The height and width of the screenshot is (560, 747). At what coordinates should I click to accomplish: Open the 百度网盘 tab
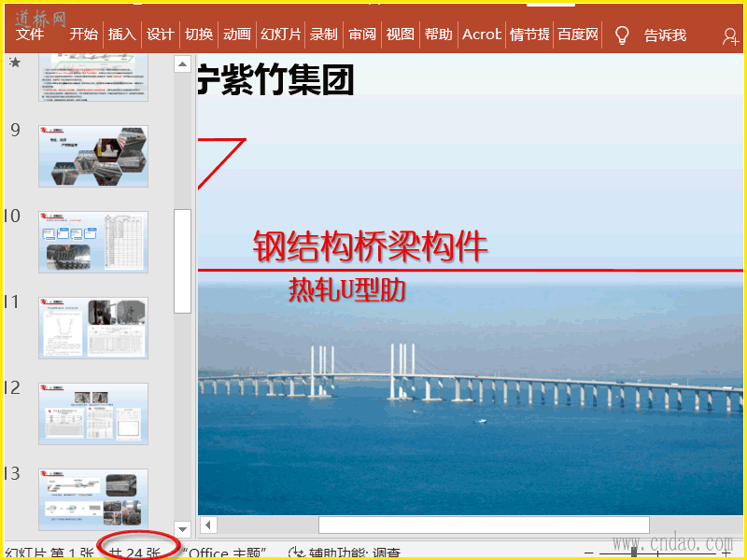tap(577, 35)
